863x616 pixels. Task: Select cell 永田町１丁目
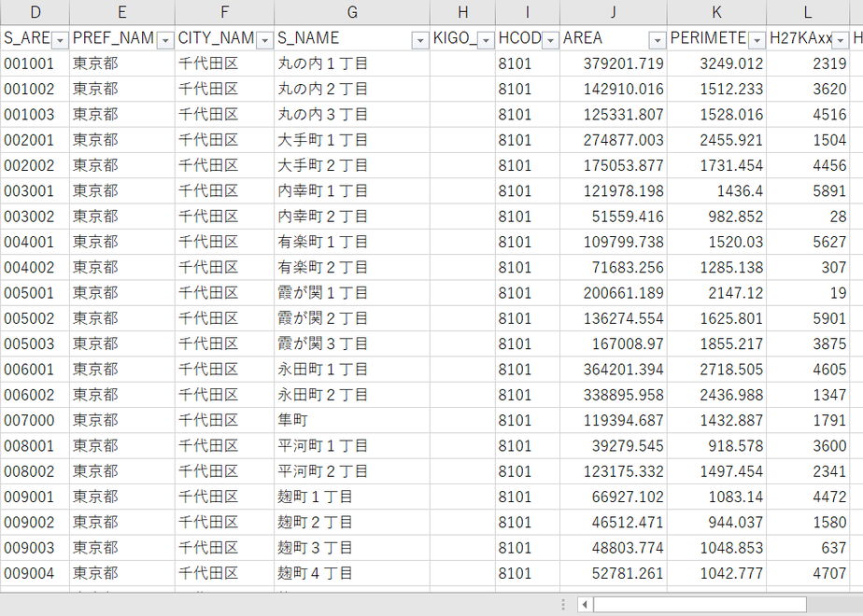click(352, 370)
